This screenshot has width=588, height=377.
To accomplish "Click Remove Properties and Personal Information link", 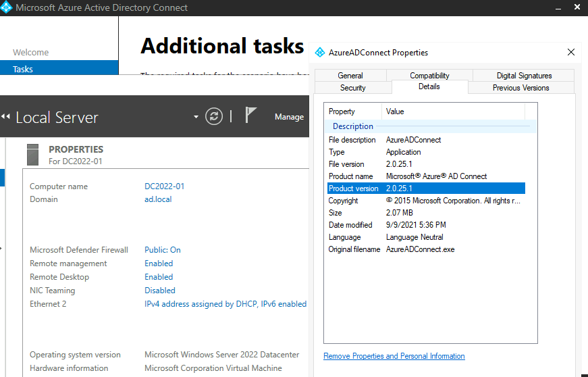I will click(x=394, y=356).
